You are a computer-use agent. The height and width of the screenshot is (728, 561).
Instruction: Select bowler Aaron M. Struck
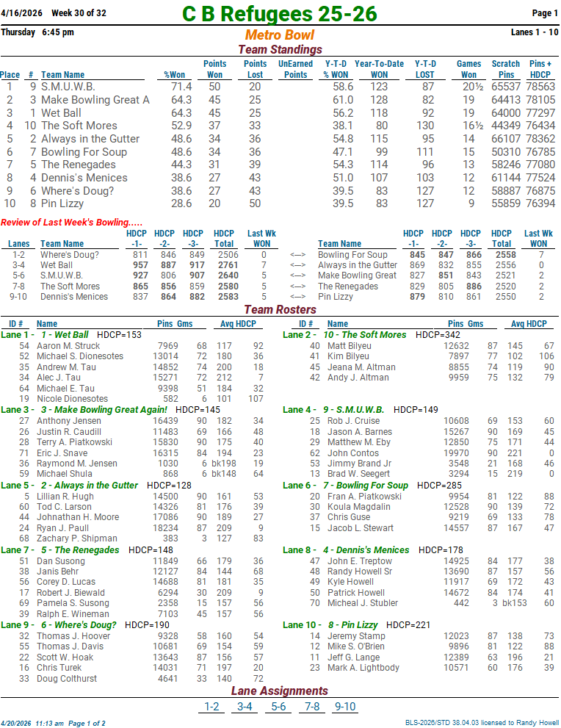click(x=68, y=346)
